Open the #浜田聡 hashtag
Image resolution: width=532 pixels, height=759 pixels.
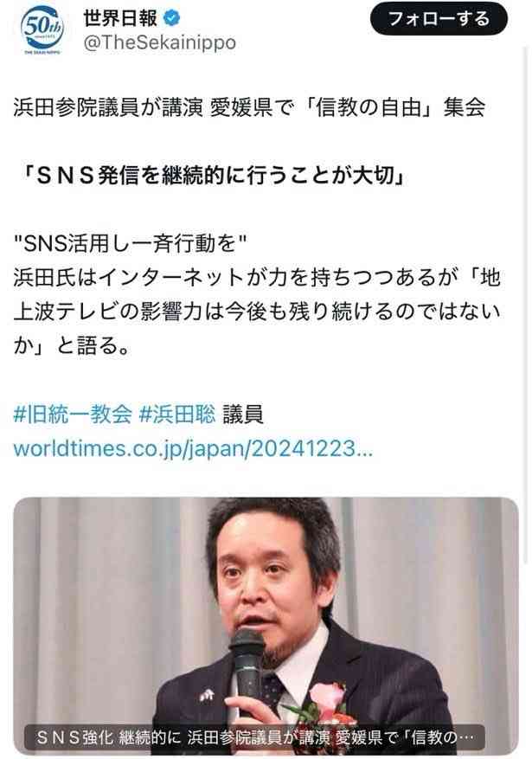(x=177, y=415)
